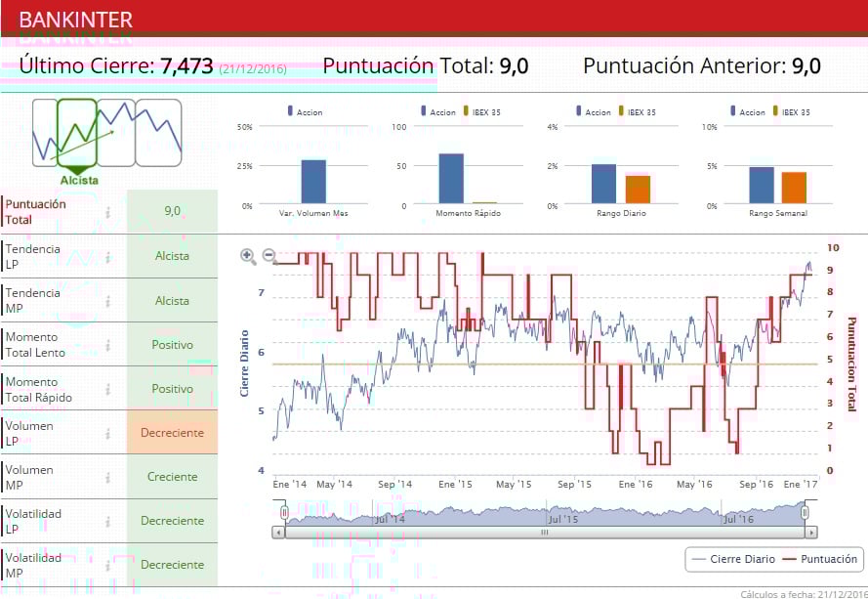Zoom in on the price chart
Image resolution: width=868 pixels, height=599 pixels.
click(x=248, y=256)
